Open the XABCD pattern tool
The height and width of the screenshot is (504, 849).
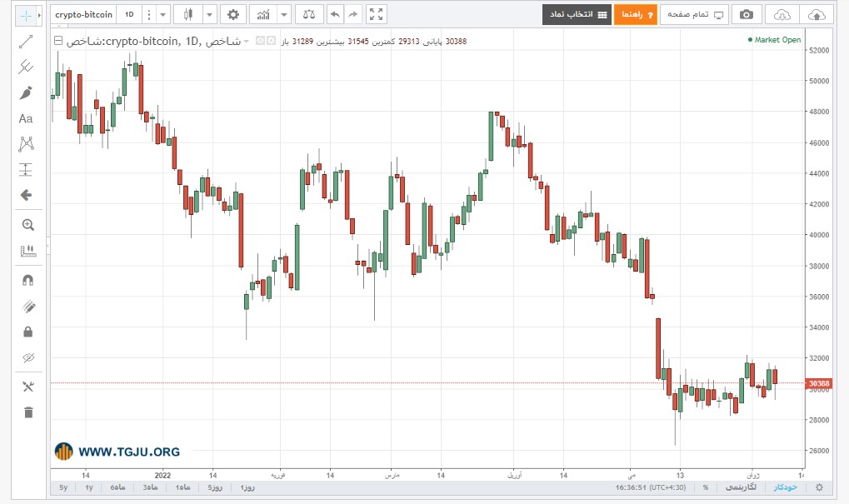click(x=26, y=144)
